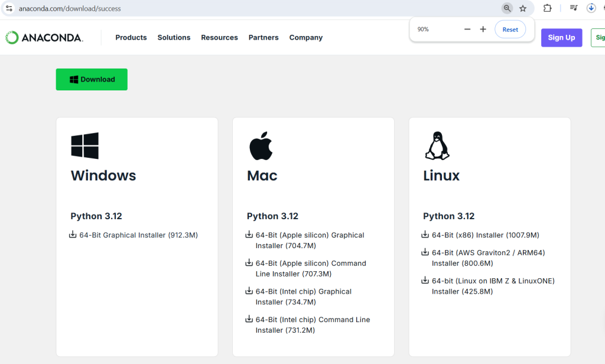
Task: Click the green Download button
Action: (92, 80)
